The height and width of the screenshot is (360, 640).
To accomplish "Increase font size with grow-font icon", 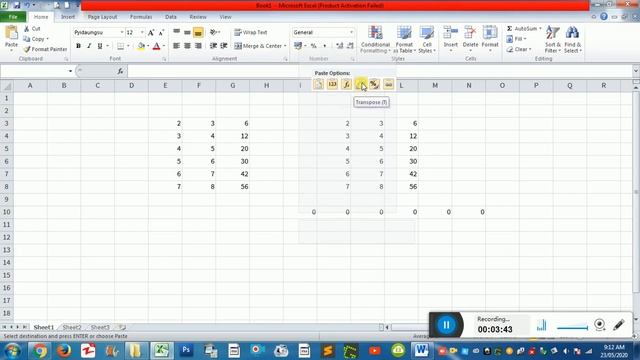I will 151,32.
